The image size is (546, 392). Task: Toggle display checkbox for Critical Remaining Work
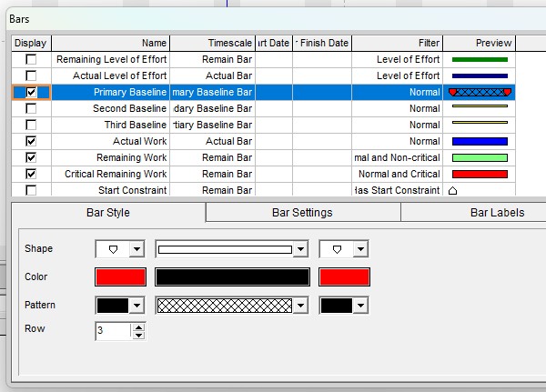[x=31, y=174]
